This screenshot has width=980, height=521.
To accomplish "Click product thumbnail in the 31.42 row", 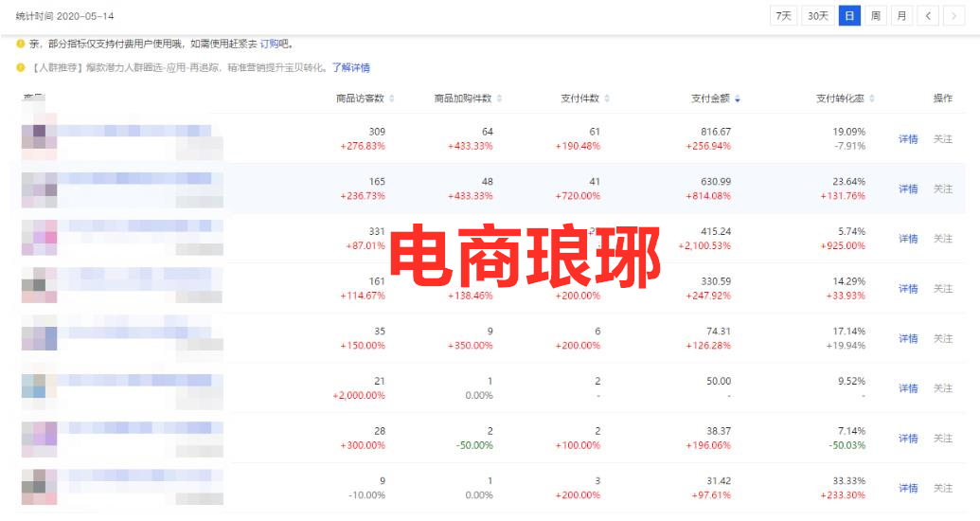I will pyautogui.click(x=40, y=487).
